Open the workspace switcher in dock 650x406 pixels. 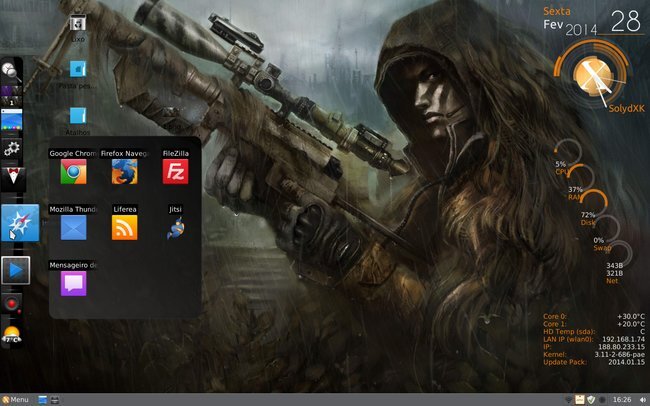tap(11, 95)
